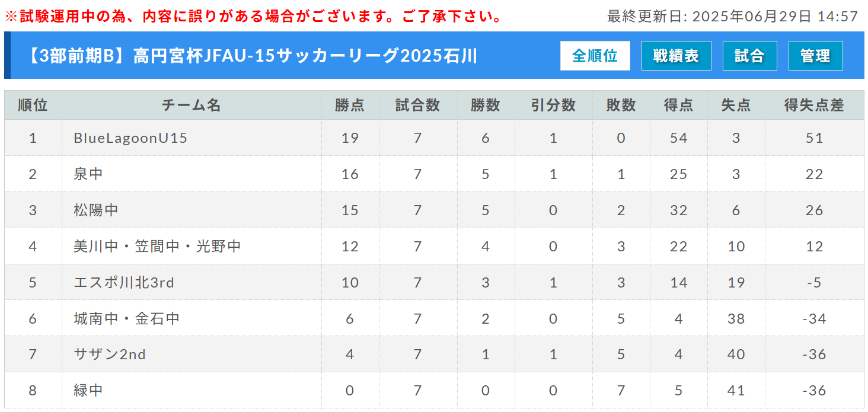The width and height of the screenshot is (868, 412).
Task: Click team name 泉中
Action: [88, 174]
